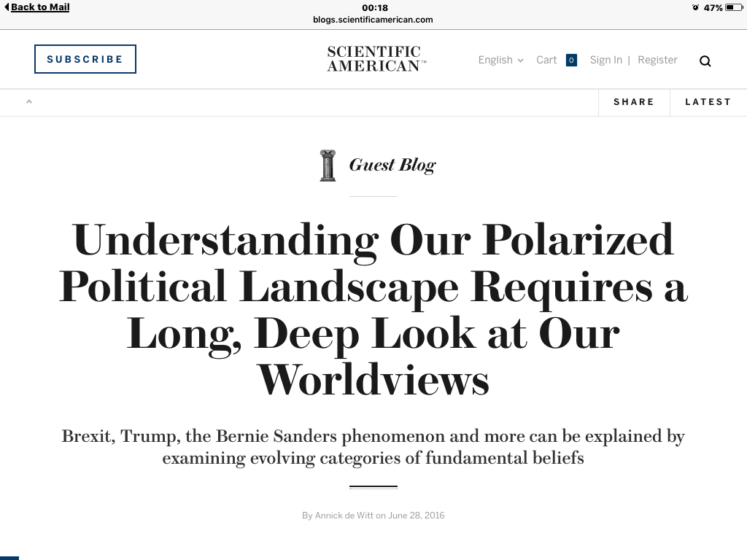The image size is (747, 560).
Task: Open the LATEST tab
Action: pos(708,102)
